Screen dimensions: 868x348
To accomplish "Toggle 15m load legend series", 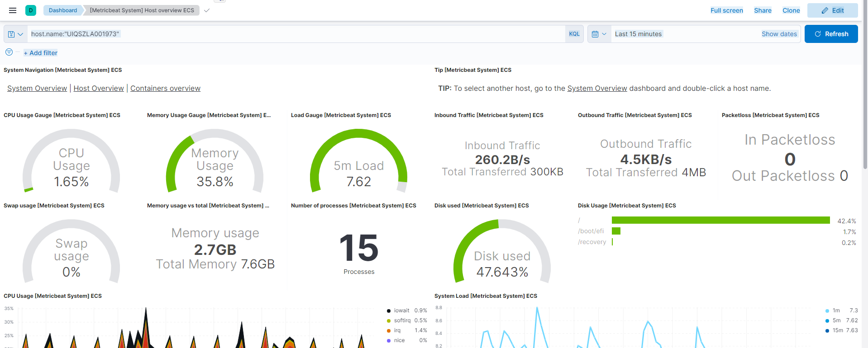I will [838, 330].
